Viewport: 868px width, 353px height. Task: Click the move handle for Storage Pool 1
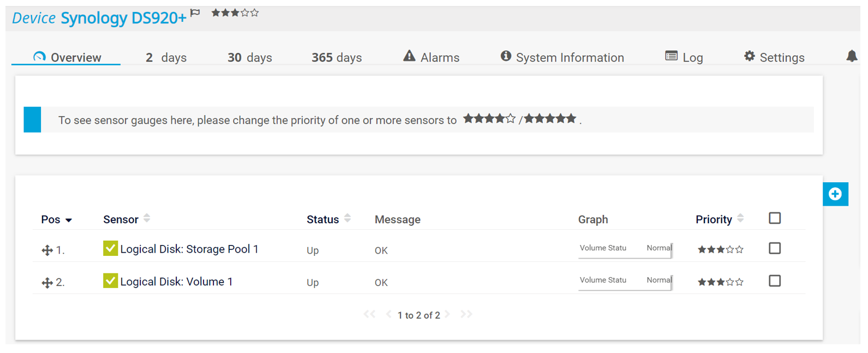tap(47, 250)
